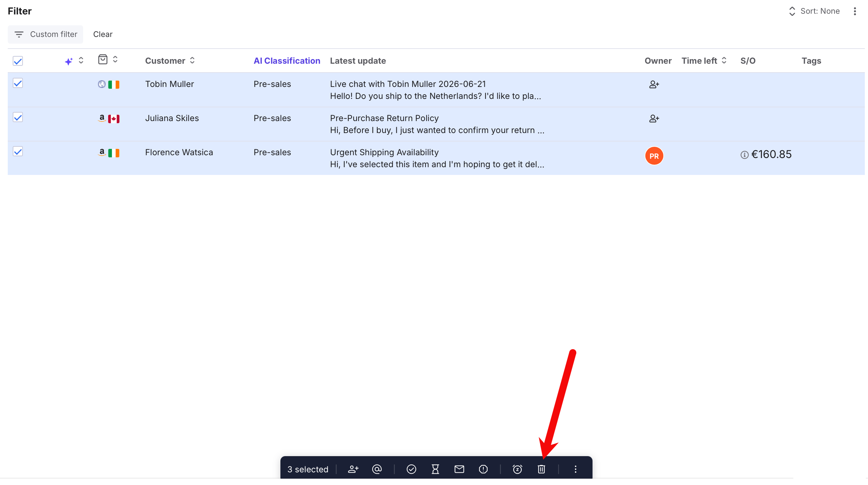Uncheck the Tobin Muller row checkbox
This screenshot has width=868, height=485.
(18, 83)
